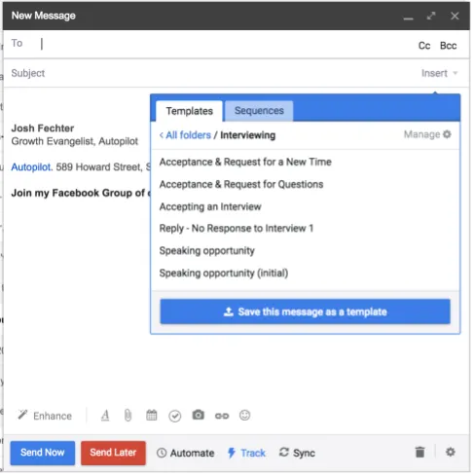Image resolution: width=474 pixels, height=476 pixels.
Task: Insert photo using camera icon
Action: point(199,415)
